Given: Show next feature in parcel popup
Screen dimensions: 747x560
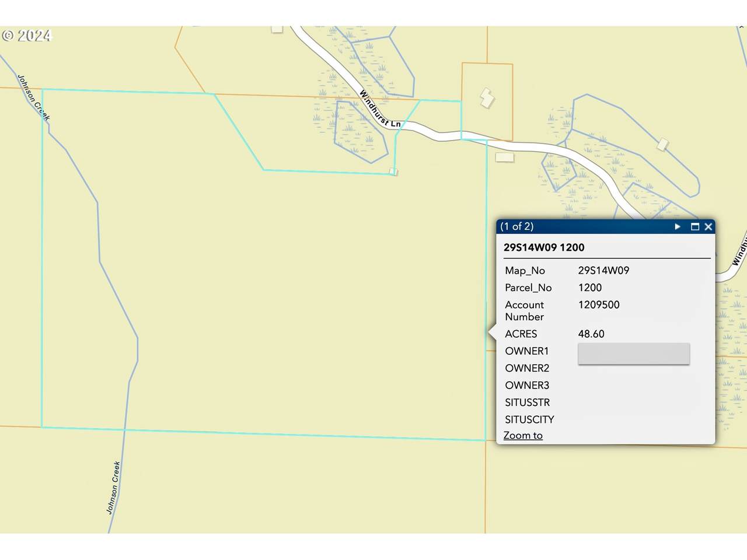Looking at the screenshot, I should click(678, 226).
